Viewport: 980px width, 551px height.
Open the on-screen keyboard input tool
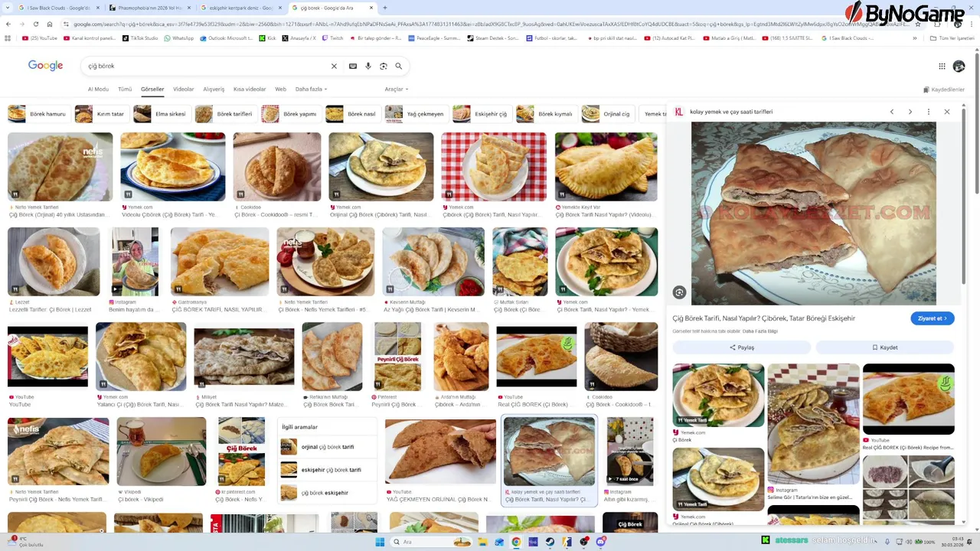coord(353,67)
